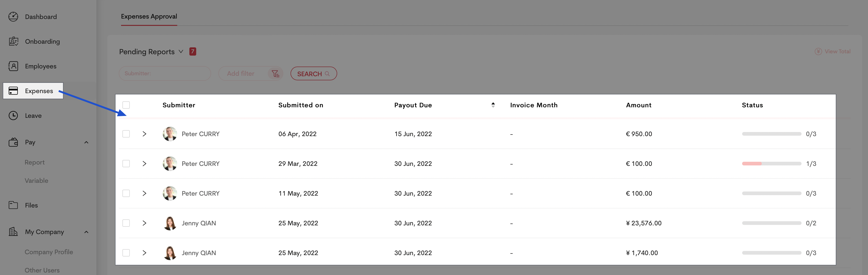The width and height of the screenshot is (868, 275).
Task: Click the 1/3 approval progress bar
Action: (771, 163)
